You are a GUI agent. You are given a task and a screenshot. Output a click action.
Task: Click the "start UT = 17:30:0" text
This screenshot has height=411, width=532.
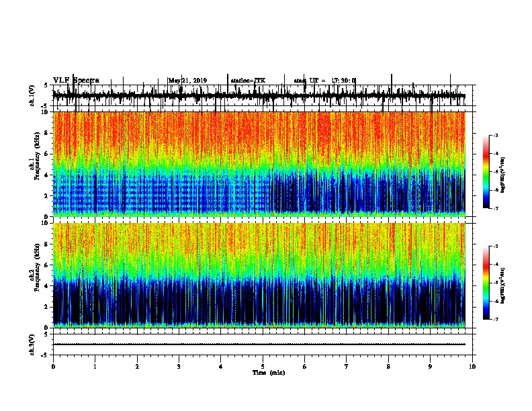325,81
